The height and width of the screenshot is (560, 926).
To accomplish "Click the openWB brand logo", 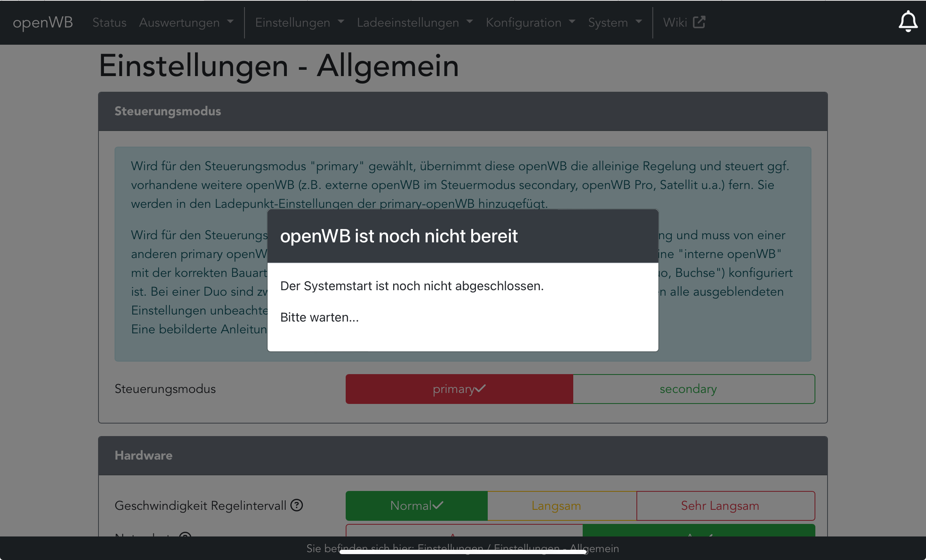I will [43, 22].
